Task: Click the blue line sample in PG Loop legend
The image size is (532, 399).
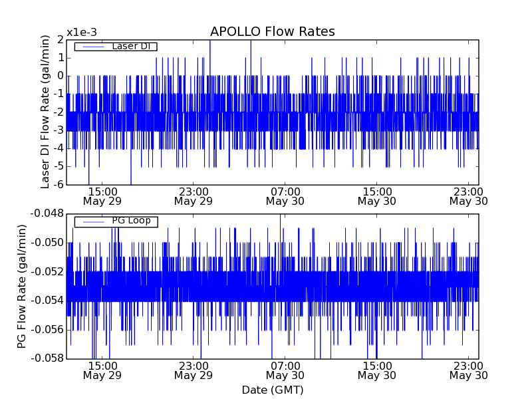Action: click(93, 221)
